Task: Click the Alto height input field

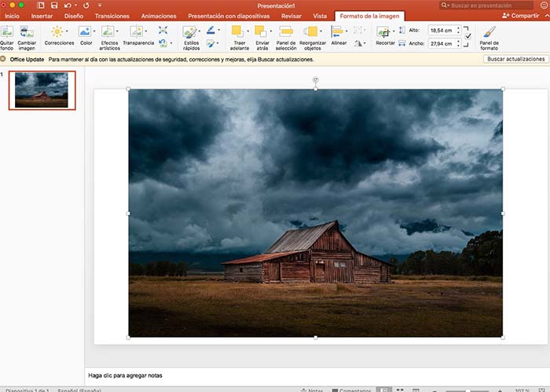Action: click(x=442, y=31)
